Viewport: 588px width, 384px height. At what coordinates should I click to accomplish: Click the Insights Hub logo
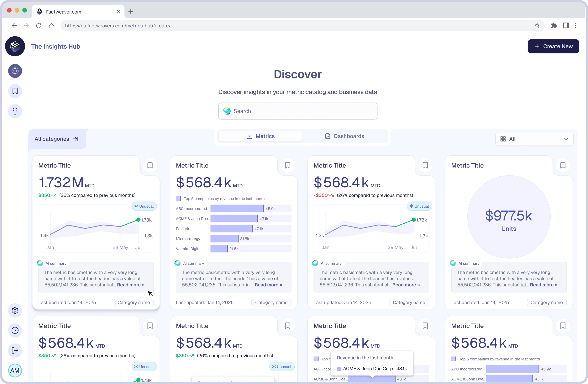(x=15, y=46)
